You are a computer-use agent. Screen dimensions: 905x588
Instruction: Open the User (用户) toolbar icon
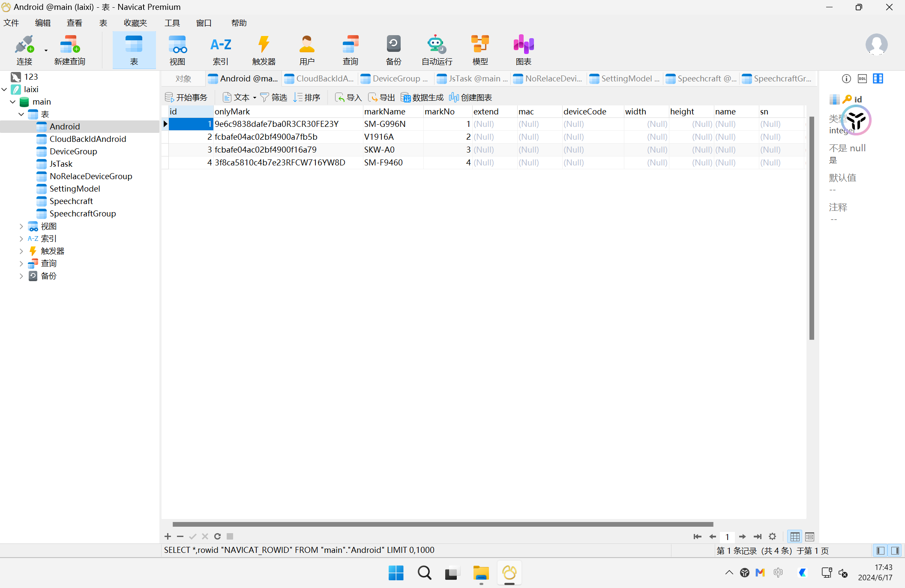[x=307, y=50]
